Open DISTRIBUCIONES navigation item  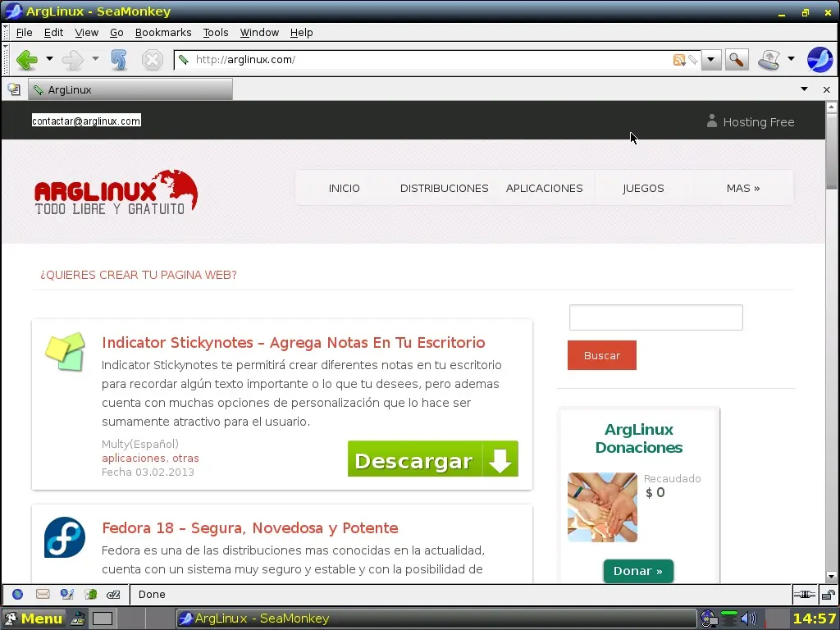pos(444,188)
